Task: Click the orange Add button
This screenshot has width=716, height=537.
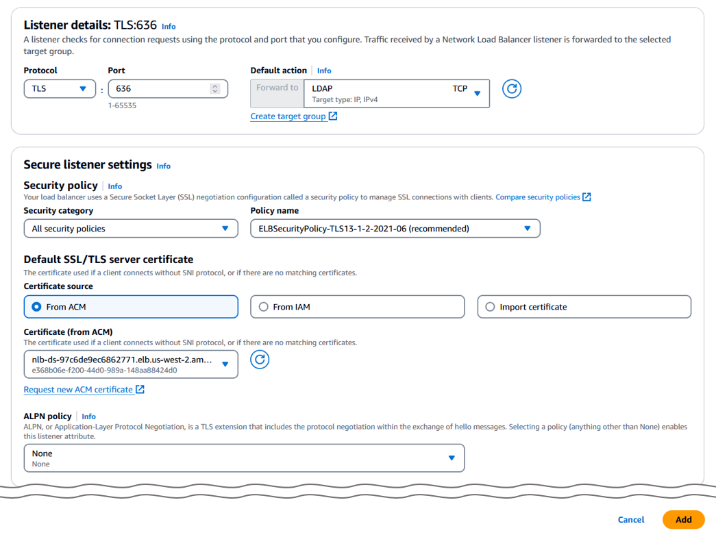Action: click(x=684, y=520)
